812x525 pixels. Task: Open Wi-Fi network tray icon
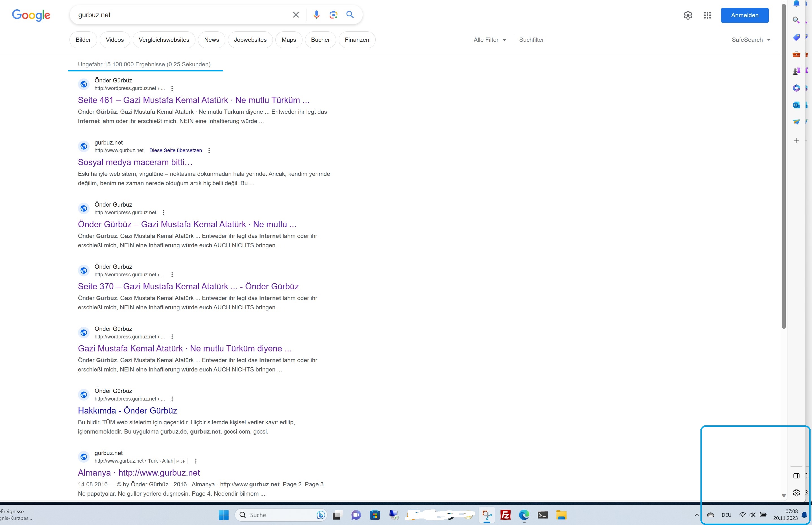742,515
